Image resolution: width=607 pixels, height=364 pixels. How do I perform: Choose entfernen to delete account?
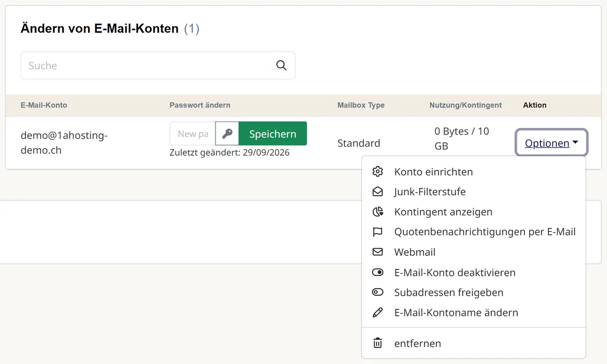[x=418, y=343]
